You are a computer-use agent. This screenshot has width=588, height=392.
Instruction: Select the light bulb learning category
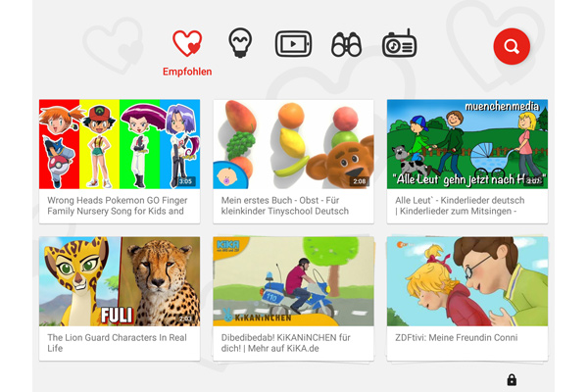point(240,43)
